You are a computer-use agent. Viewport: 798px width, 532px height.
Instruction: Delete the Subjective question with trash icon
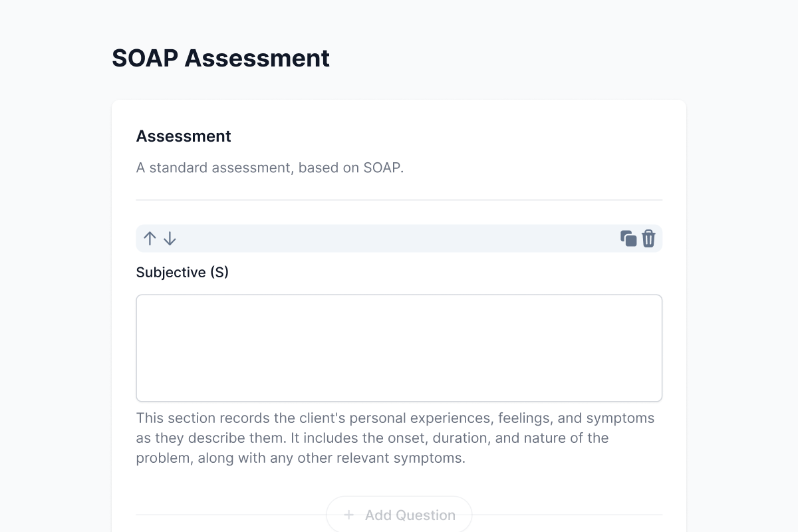tap(648, 239)
